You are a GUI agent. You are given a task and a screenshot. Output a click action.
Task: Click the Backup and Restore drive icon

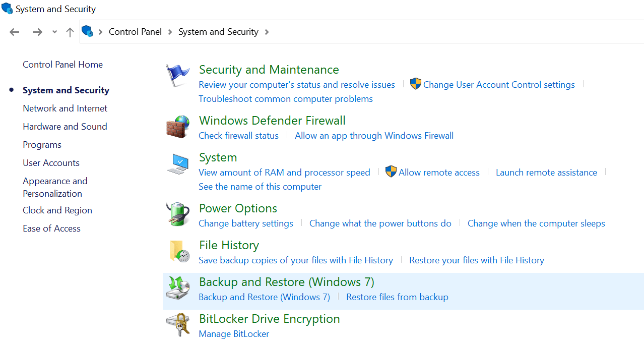(x=177, y=289)
